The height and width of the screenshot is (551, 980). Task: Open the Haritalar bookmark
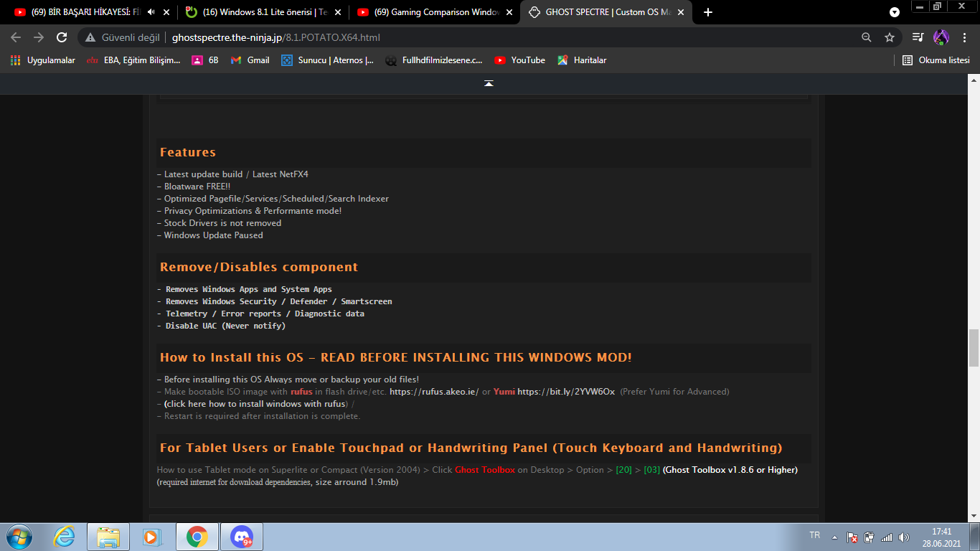coord(583,60)
